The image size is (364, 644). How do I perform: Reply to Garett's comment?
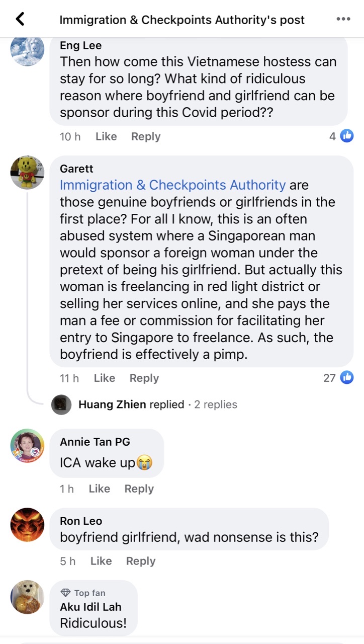tap(144, 378)
